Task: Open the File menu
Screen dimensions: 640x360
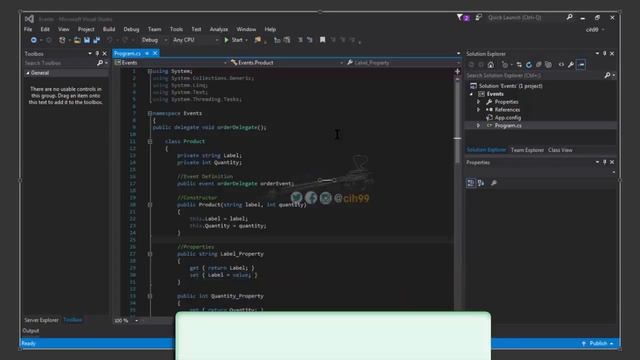Action: [28, 29]
